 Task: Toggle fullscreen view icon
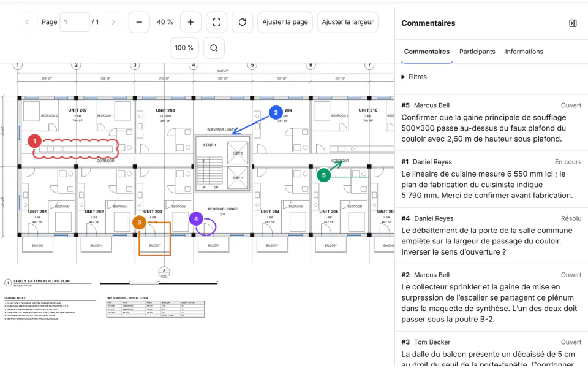point(216,22)
